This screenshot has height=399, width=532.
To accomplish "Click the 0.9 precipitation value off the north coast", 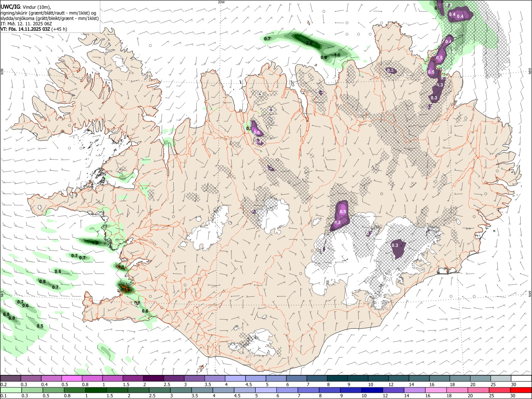I will pyautogui.click(x=324, y=57).
